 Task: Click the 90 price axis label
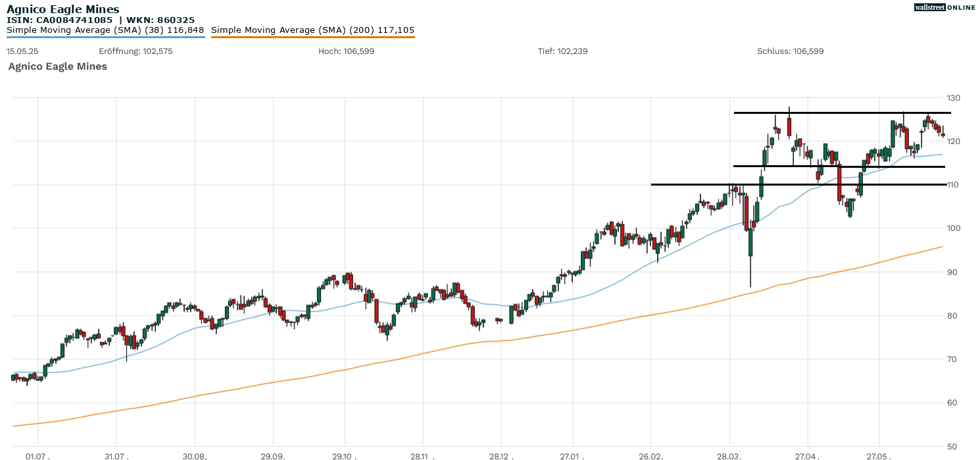952,272
